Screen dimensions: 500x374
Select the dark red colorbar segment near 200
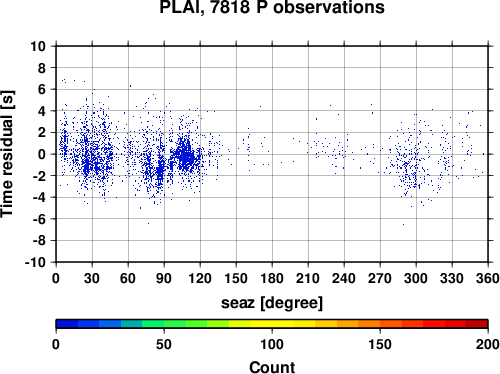click(x=477, y=324)
